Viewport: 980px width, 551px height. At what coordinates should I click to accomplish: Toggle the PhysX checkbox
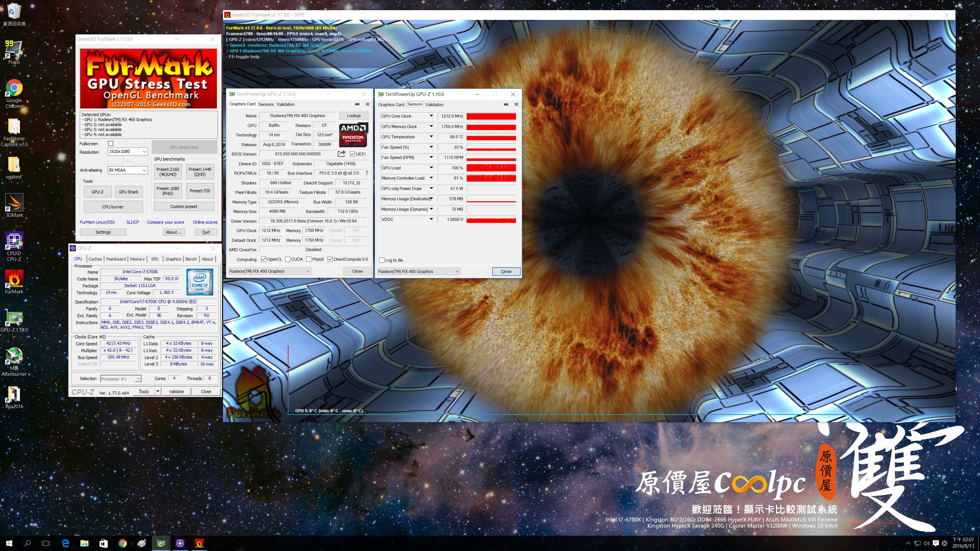point(309,259)
